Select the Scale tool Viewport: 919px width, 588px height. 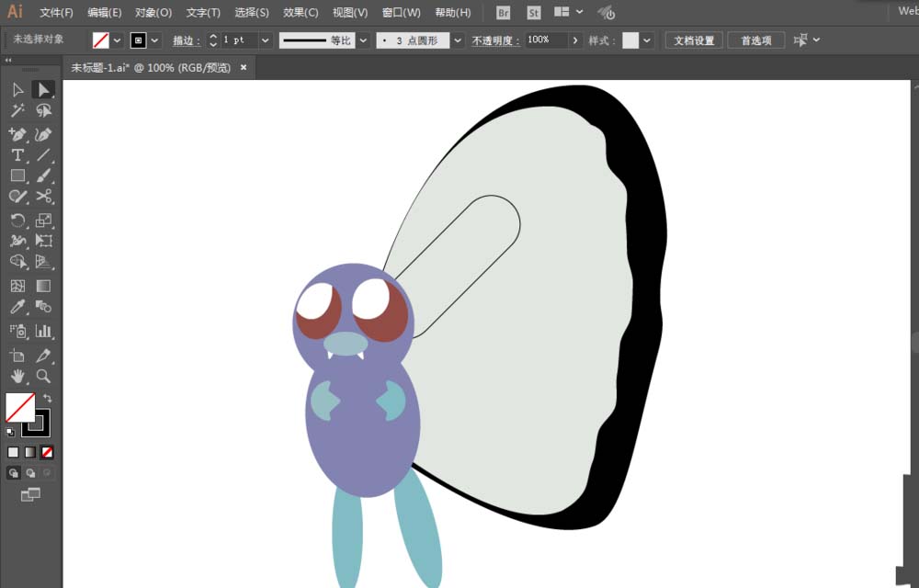(43, 220)
